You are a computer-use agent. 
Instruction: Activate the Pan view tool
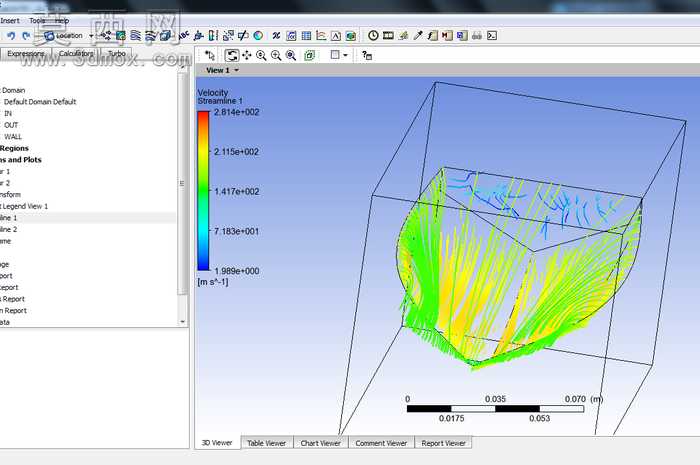click(x=246, y=55)
